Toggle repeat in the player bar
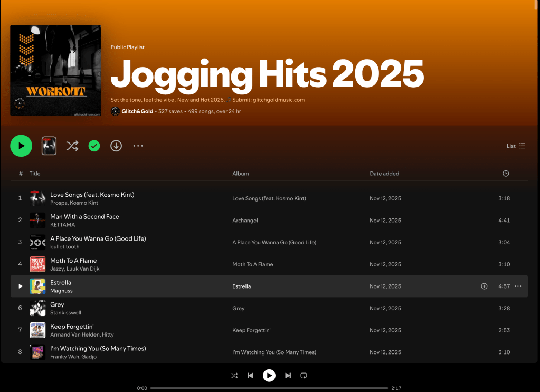Image resolution: width=540 pixels, height=392 pixels. point(304,376)
